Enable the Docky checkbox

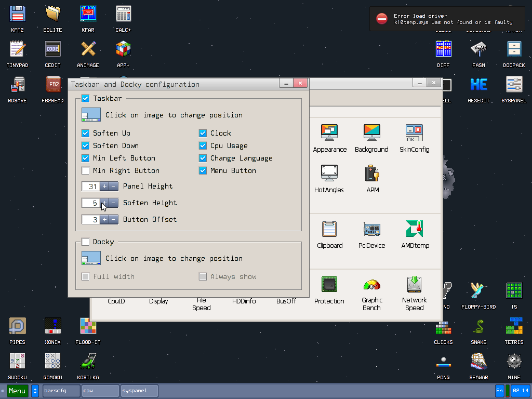point(86,242)
